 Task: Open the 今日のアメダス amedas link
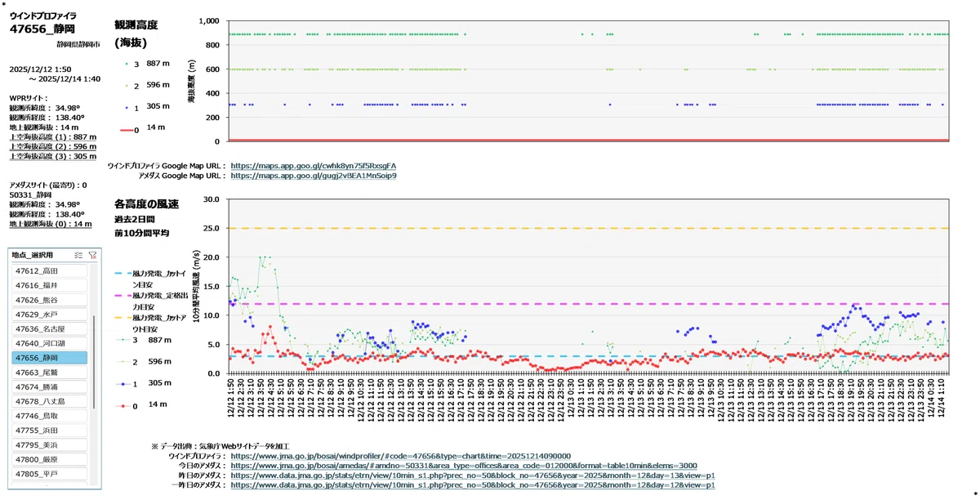tap(463, 466)
